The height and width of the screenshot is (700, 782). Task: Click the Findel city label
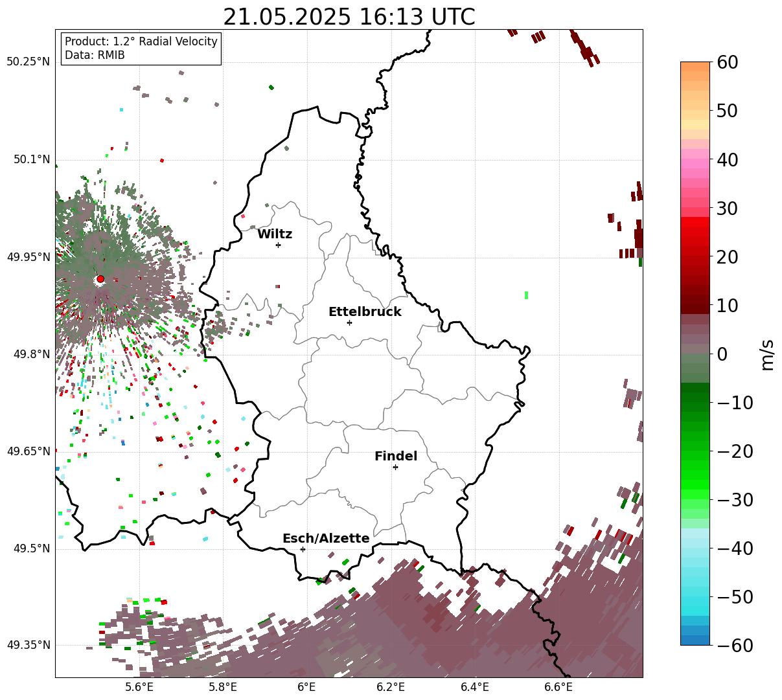[396, 457]
